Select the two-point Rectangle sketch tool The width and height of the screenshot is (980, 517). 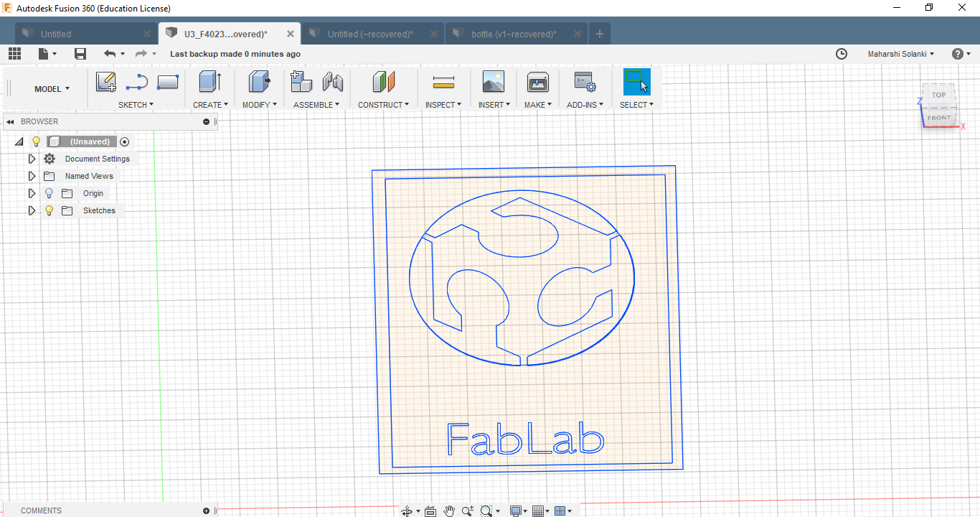point(167,82)
